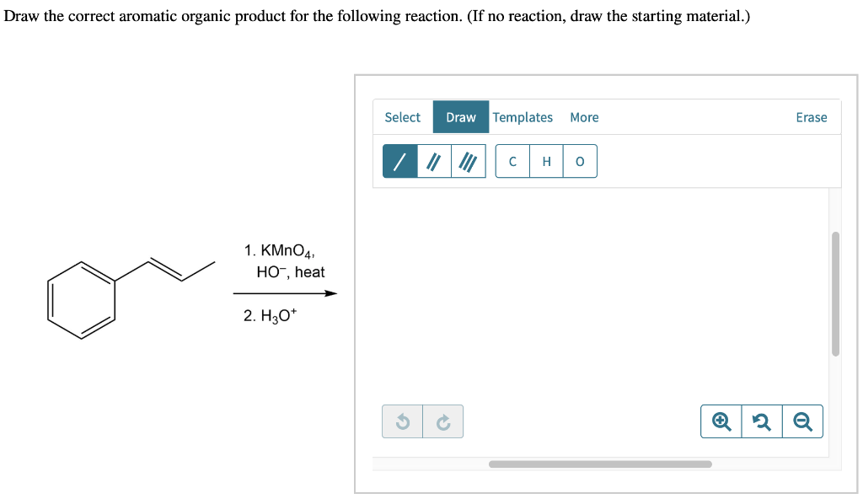
Task: Click the undo arrow icon
Action: [403, 421]
